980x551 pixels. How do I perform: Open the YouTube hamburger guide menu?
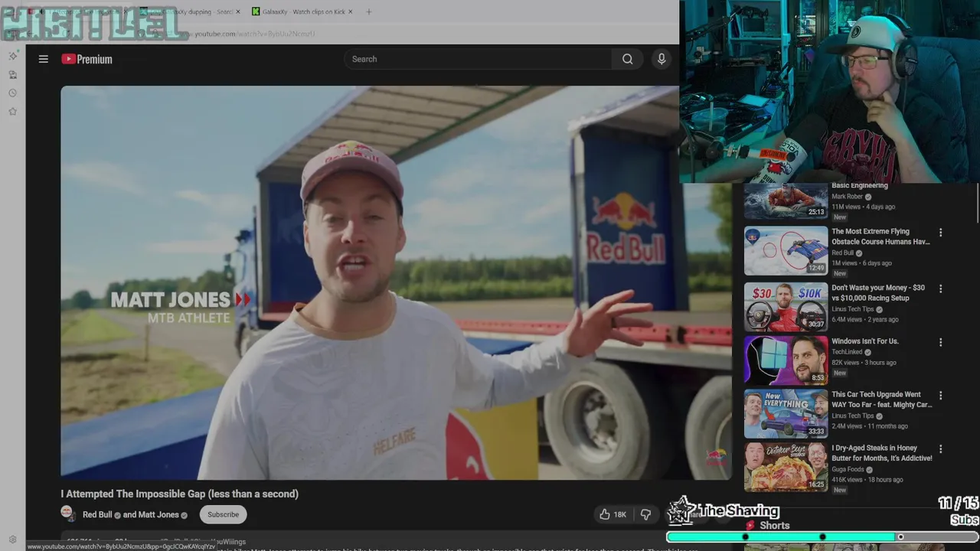44,59
